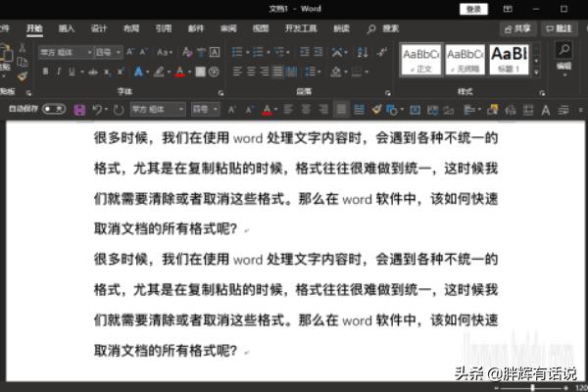This screenshot has width=588, height=392.
Task: Click the Underline button in the ribbon
Action: tap(72, 72)
